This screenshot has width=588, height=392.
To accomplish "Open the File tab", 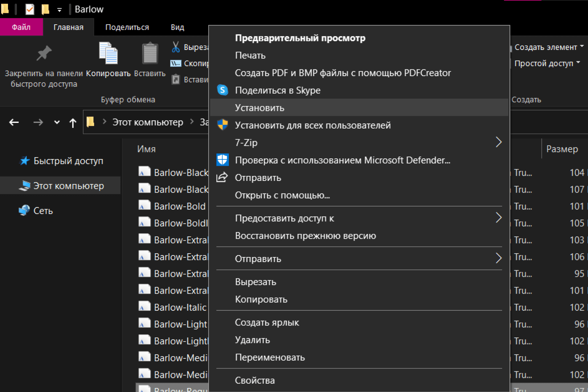I will click(x=21, y=27).
